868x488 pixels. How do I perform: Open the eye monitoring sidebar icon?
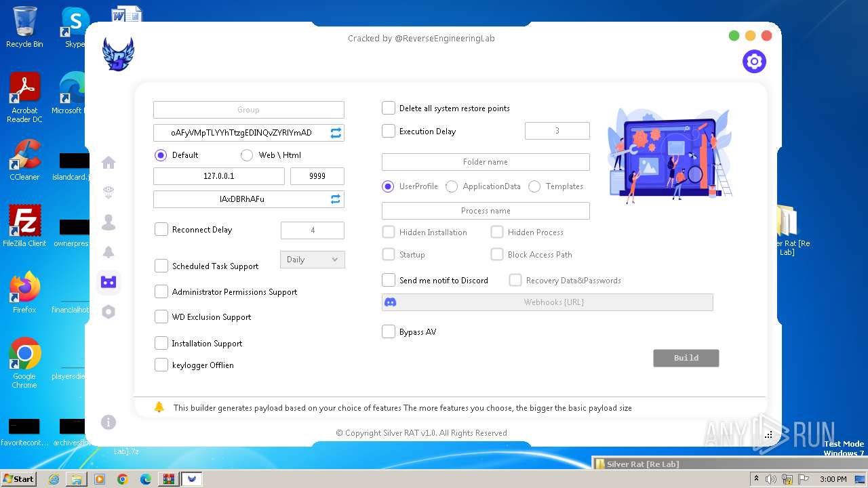pyautogui.click(x=108, y=192)
